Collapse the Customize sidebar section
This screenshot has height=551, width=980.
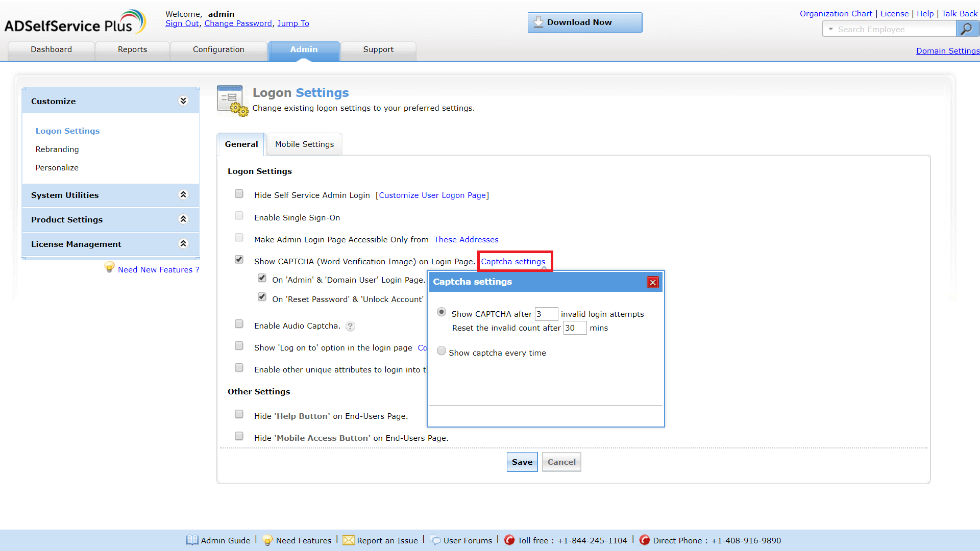[183, 101]
